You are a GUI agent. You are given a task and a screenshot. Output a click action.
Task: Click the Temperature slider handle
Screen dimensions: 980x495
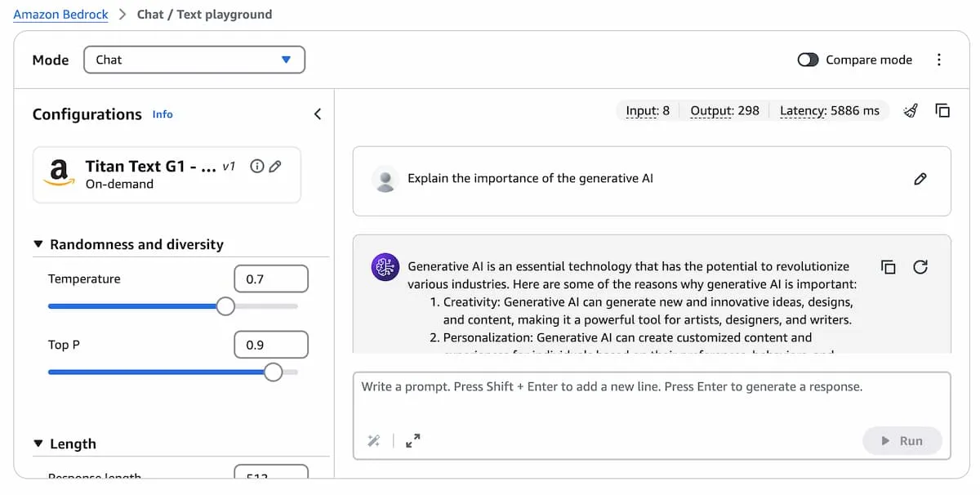(x=225, y=306)
